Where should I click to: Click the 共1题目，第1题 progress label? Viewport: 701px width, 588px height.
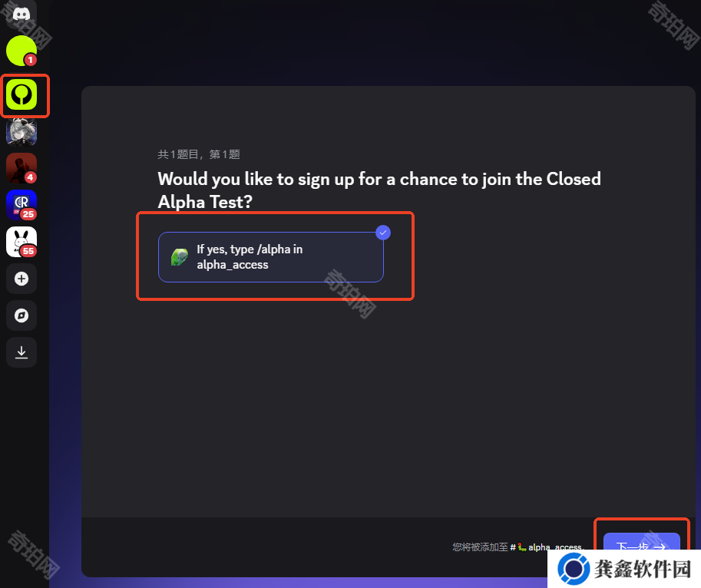pos(199,154)
